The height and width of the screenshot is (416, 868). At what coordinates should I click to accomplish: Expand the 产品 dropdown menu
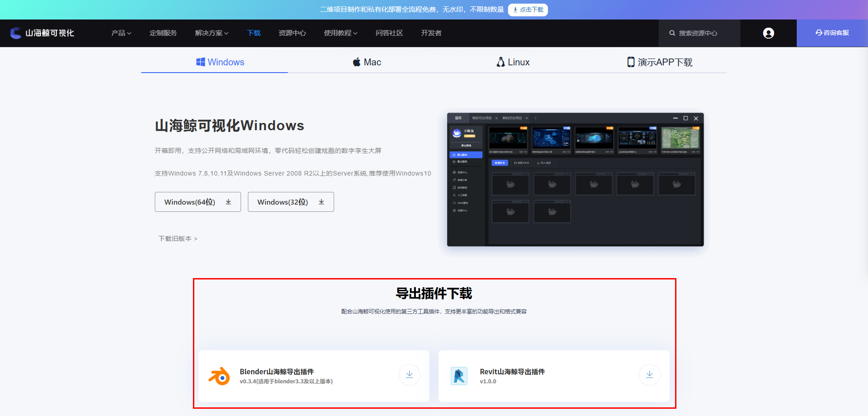click(x=121, y=33)
